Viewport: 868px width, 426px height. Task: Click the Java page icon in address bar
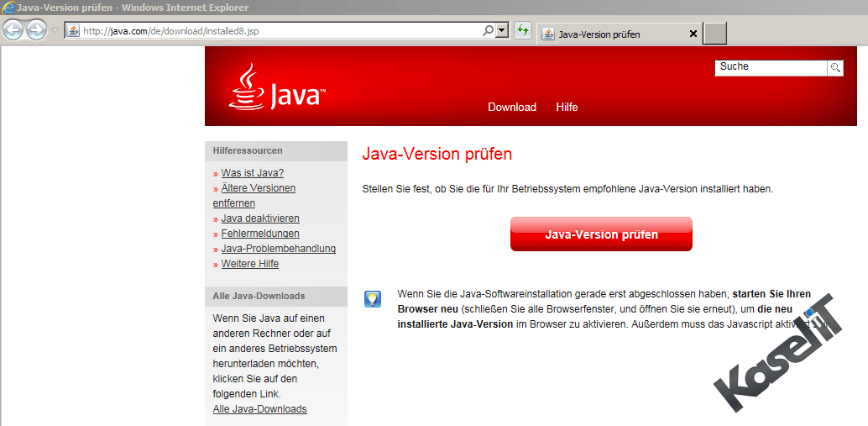tap(73, 31)
